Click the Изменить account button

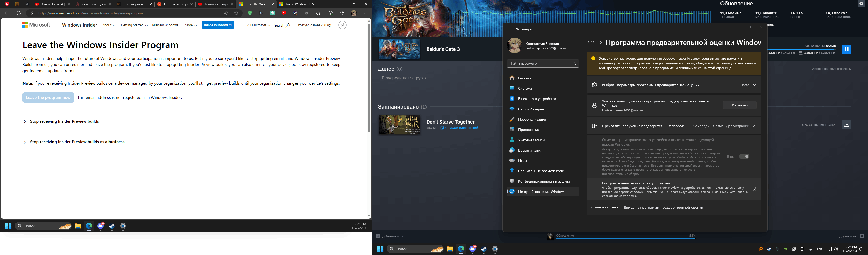[x=740, y=105]
